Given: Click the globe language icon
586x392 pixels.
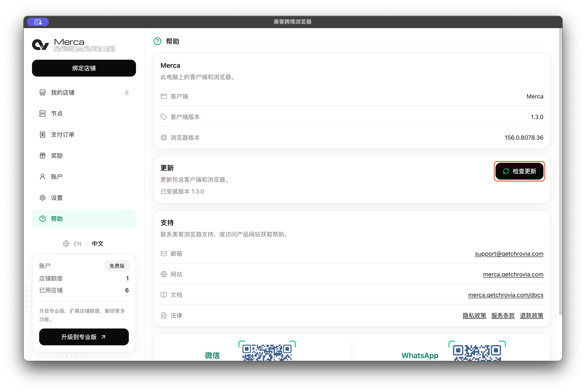Looking at the screenshot, I should pos(66,244).
